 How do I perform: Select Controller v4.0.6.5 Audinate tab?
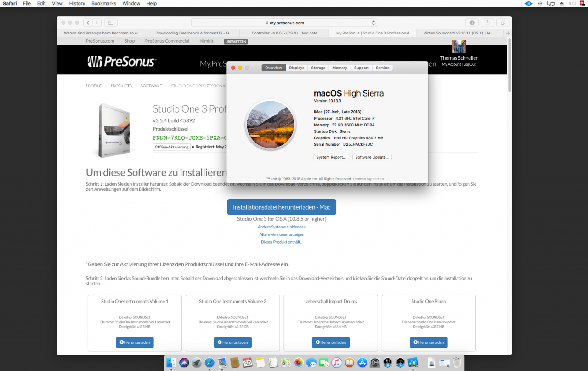pos(284,33)
